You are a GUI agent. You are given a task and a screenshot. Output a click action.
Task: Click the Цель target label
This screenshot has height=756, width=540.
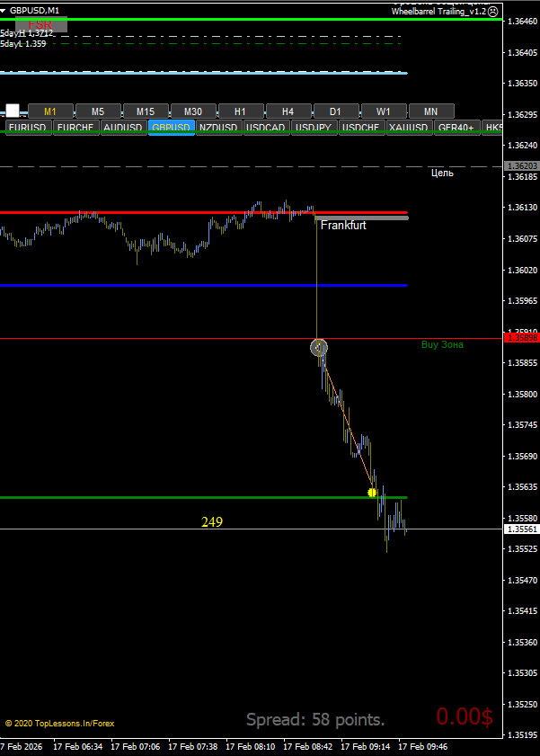click(442, 173)
